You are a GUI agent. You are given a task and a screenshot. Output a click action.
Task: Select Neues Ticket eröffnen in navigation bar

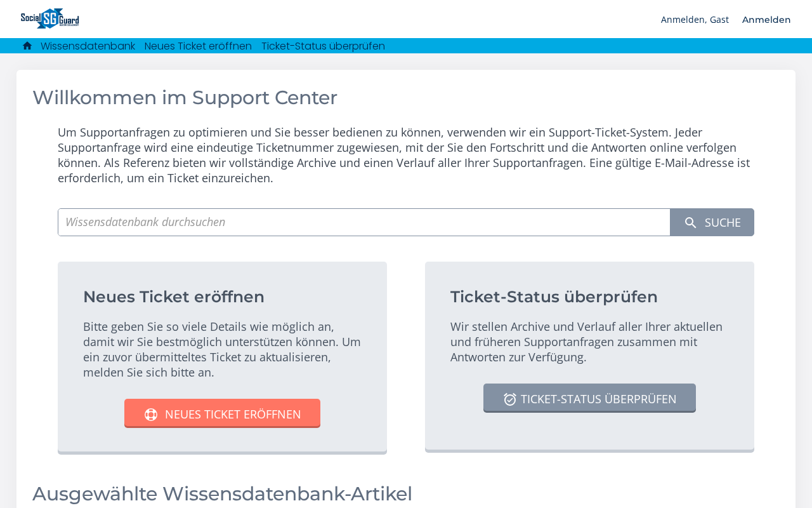pos(198,46)
